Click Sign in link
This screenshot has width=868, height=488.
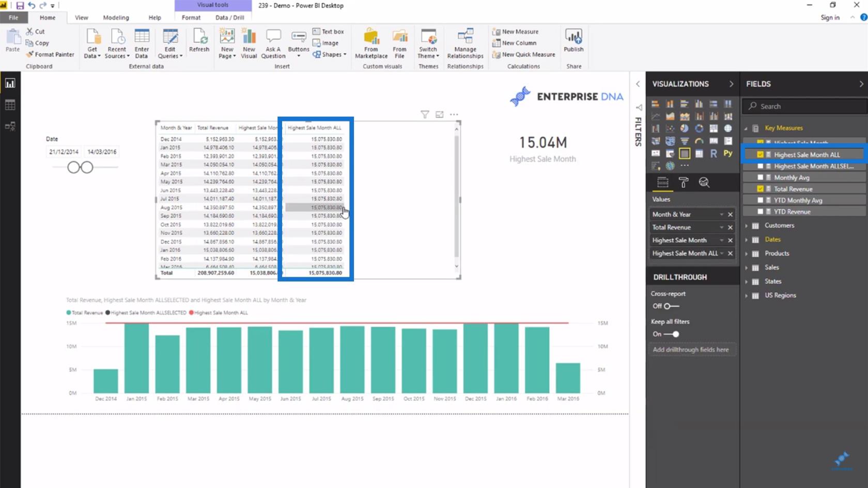pyautogui.click(x=830, y=18)
